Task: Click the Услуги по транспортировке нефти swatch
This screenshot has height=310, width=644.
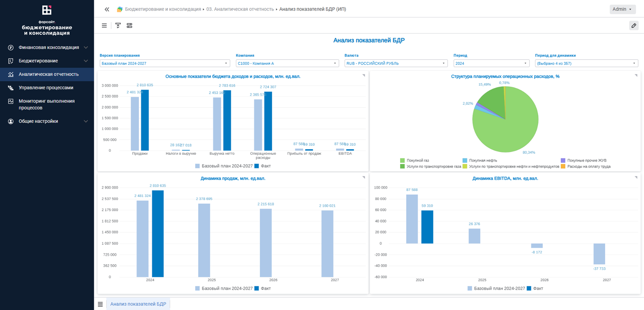Action: click(x=465, y=166)
